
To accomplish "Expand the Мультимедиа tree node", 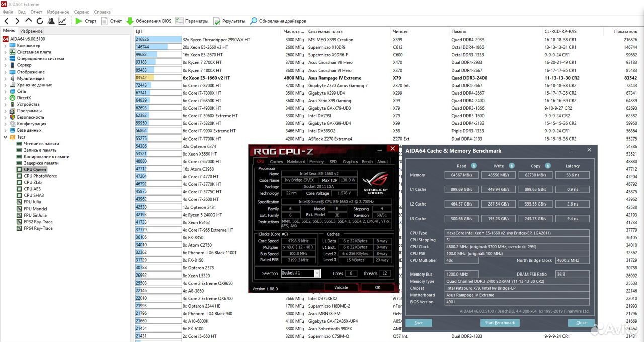I will coord(5,79).
